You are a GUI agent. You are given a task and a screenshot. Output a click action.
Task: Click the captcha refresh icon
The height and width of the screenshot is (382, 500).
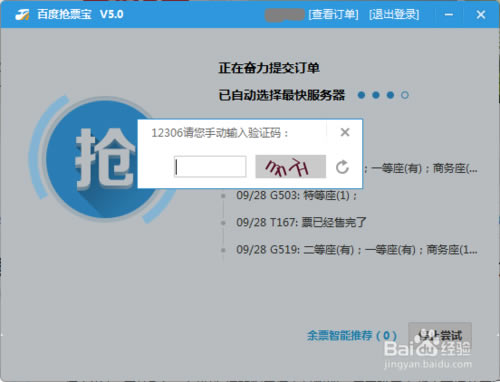[342, 167]
